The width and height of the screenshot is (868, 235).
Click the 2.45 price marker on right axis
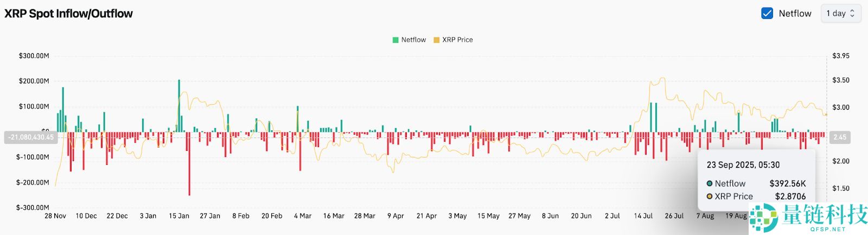(x=839, y=137)
